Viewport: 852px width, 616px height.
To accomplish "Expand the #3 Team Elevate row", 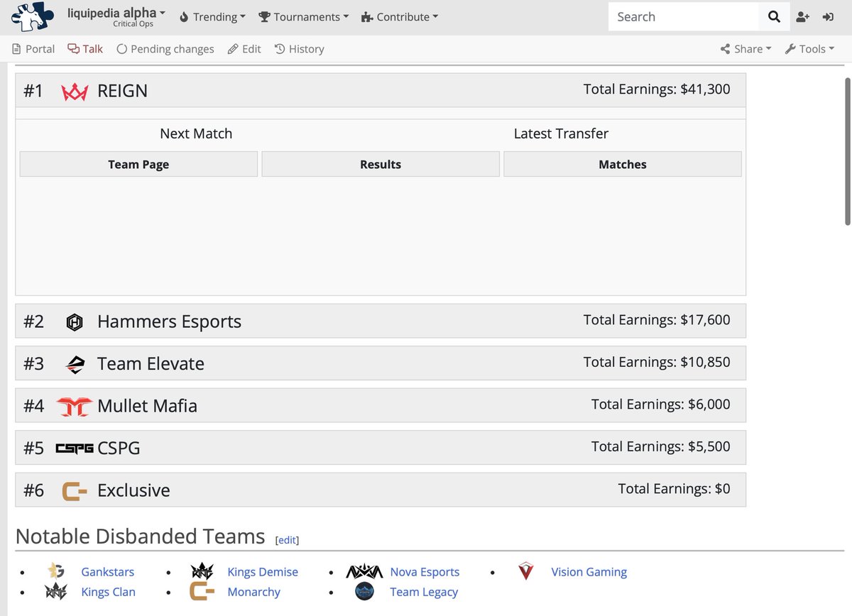I will tap(381, 363).
